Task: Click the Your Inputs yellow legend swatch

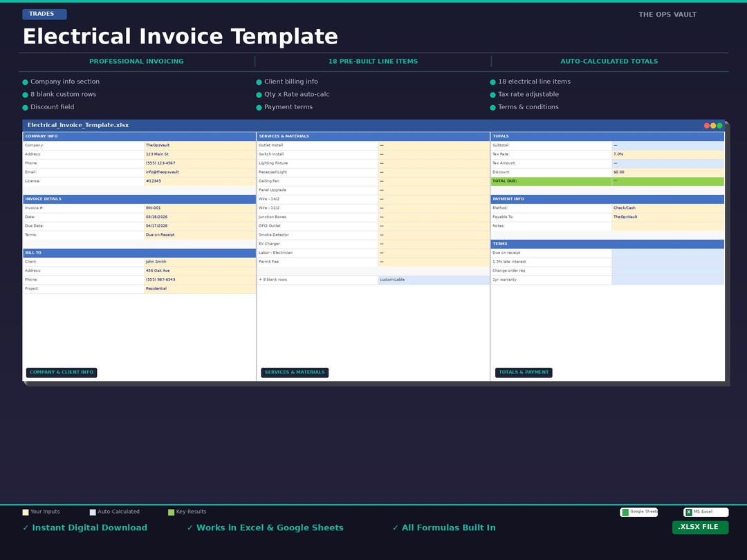Action: [x=26, y=512]
